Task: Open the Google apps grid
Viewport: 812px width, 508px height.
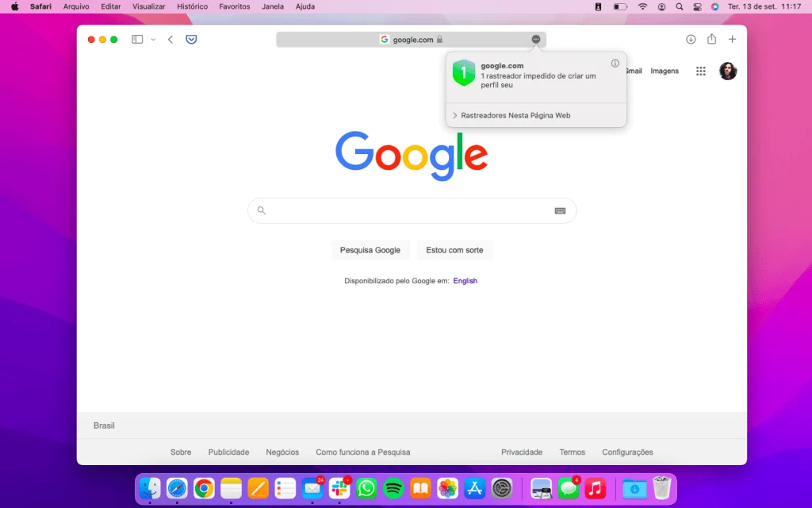Action: (x=700, y=71)
